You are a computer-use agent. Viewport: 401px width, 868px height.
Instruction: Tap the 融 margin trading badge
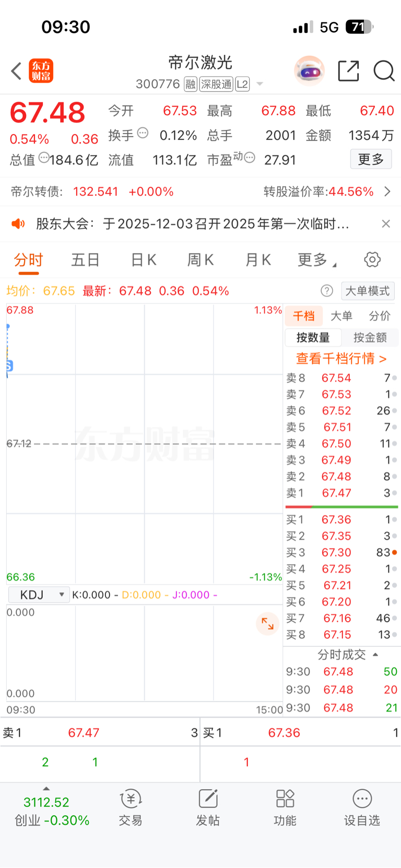pyautogui.click(x=191, y=84)
